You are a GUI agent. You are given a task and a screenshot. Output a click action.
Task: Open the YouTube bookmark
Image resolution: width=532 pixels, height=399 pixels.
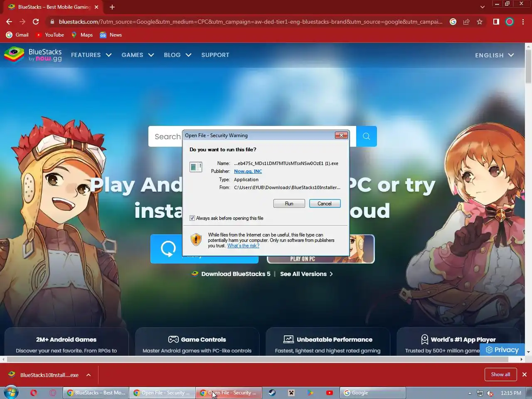(50, 35)
